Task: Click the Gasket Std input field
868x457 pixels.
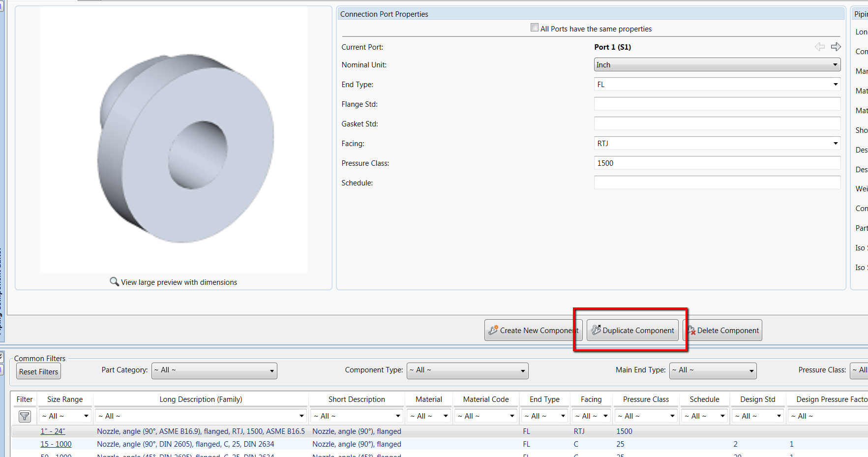Action: pyautogui.click(x=717, y=123)
